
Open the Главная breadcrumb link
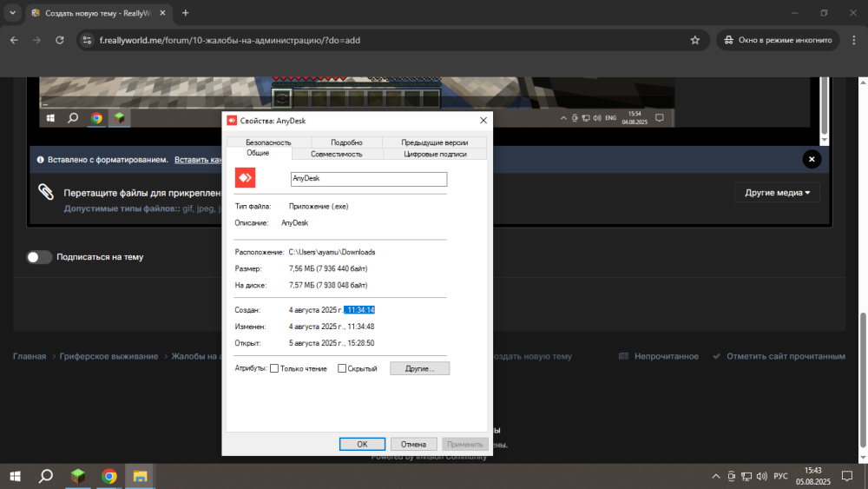tap(30, 356)
